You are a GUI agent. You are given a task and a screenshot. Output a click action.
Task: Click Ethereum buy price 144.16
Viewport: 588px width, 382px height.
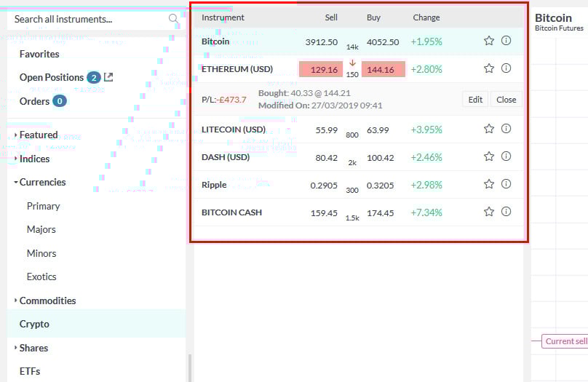(384, 69)
